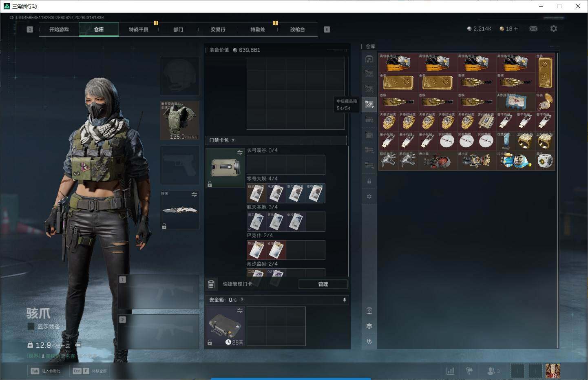
Task: Toggle the lock on the keycard pack
Action: [x=210, y=184]
